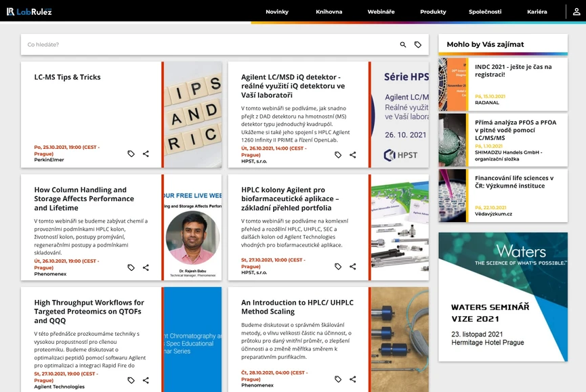Open HPLC kolony Agilent pro biofarmaceutické title
Viewport: 586px width, 392px height.
click(x=290, y=198)
